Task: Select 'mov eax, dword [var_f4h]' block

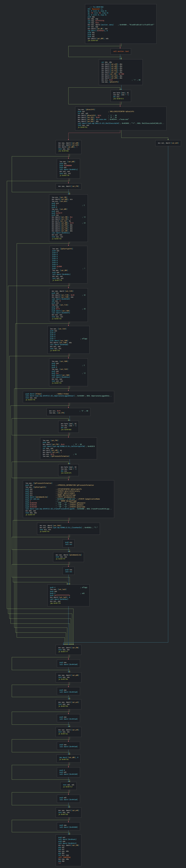Action: (x=69, y=186)
